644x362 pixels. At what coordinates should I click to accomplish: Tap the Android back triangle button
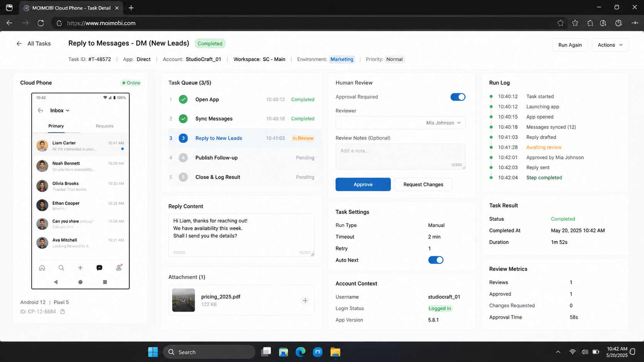click(x=56, y=282)
